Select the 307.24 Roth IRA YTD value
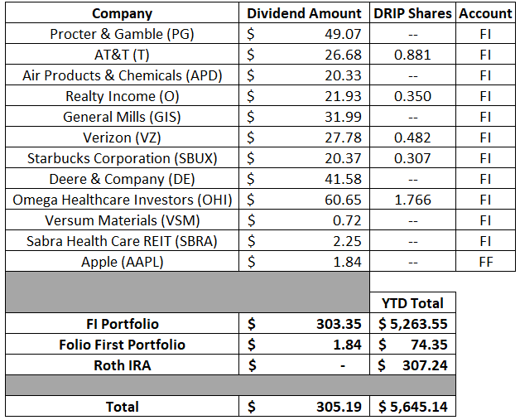This screenshot has height=420, width=520. 412,365
